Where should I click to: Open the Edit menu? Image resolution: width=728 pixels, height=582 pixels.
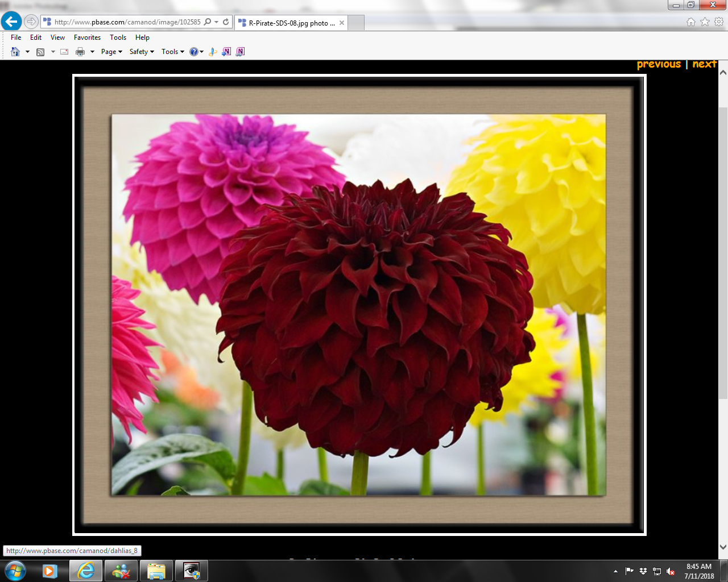36,38
